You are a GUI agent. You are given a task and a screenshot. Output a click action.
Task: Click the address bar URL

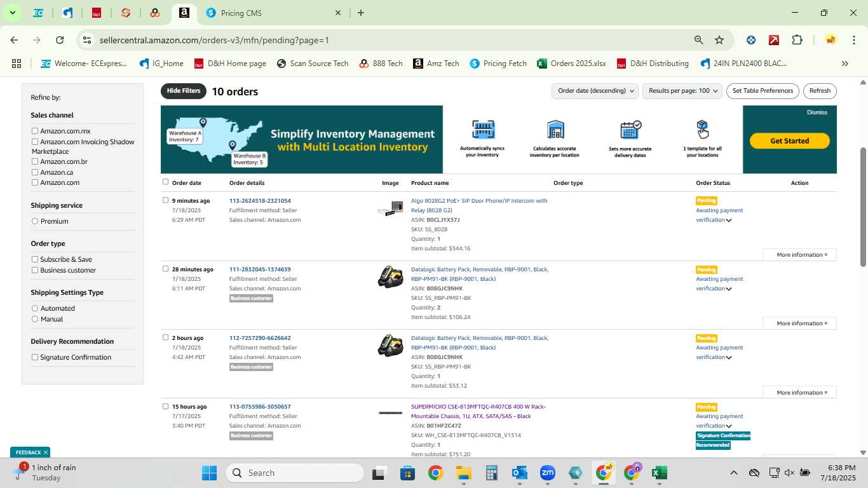(214, 40)
